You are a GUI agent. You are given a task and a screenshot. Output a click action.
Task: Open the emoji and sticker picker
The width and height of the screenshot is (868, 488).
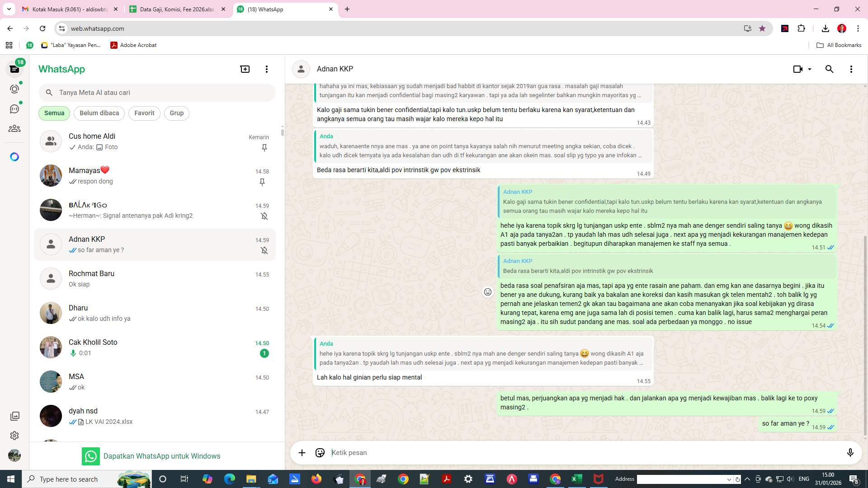tap(320, 452)
